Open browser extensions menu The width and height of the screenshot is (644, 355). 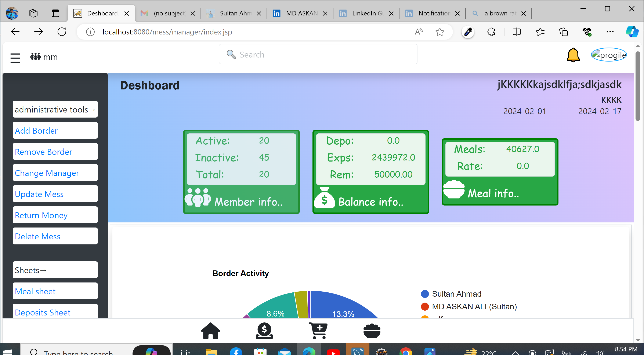[x=491, y=32]
